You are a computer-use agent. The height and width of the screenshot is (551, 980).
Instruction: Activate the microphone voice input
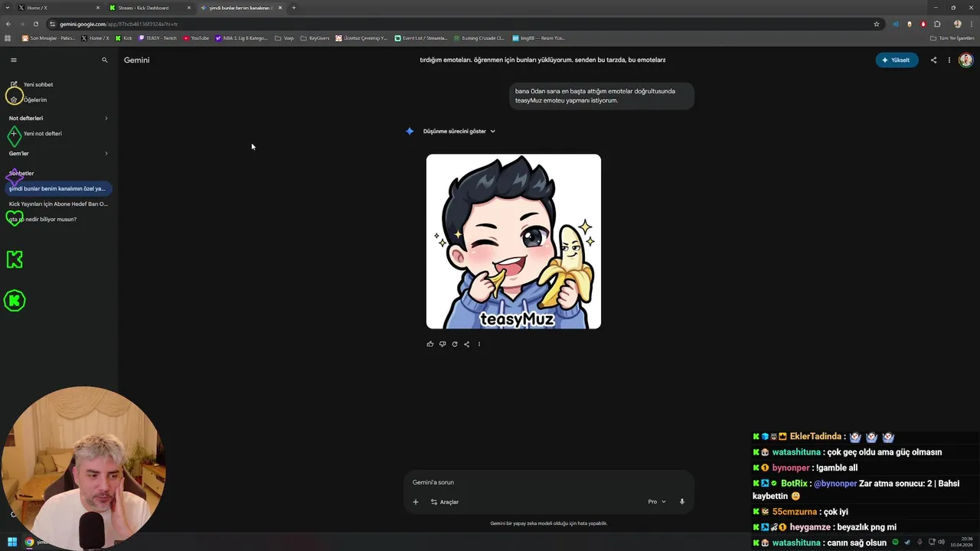[682, 502]
